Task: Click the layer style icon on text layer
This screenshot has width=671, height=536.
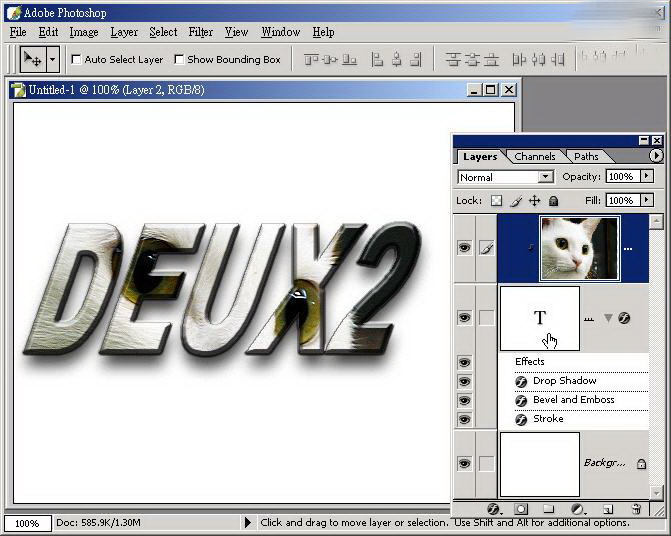Action: [x=624, y=318]
